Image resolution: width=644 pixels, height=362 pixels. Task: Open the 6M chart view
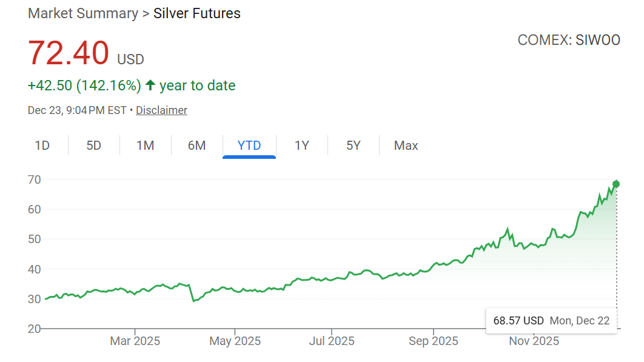tap(196, 146)
